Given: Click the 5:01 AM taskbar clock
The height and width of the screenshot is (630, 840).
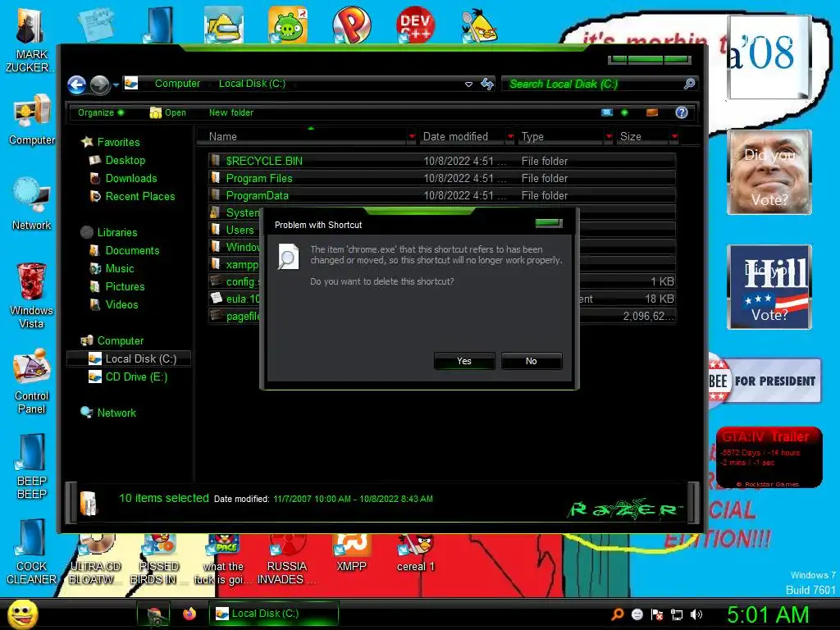Looking at the screenshot, I should 768,615.
